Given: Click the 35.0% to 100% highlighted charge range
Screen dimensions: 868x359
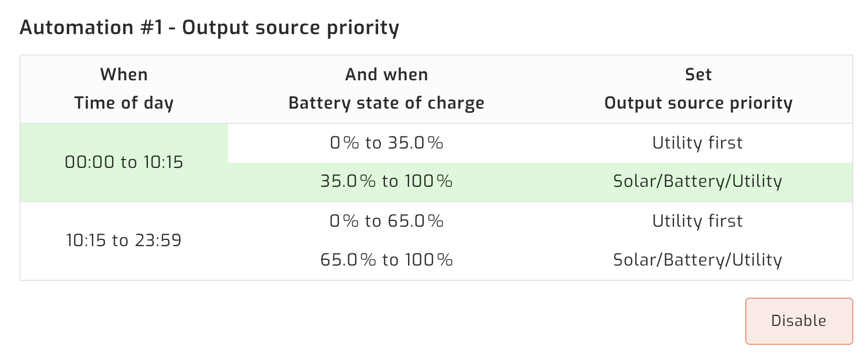Looking at the screenshot, I should point(387,181).
